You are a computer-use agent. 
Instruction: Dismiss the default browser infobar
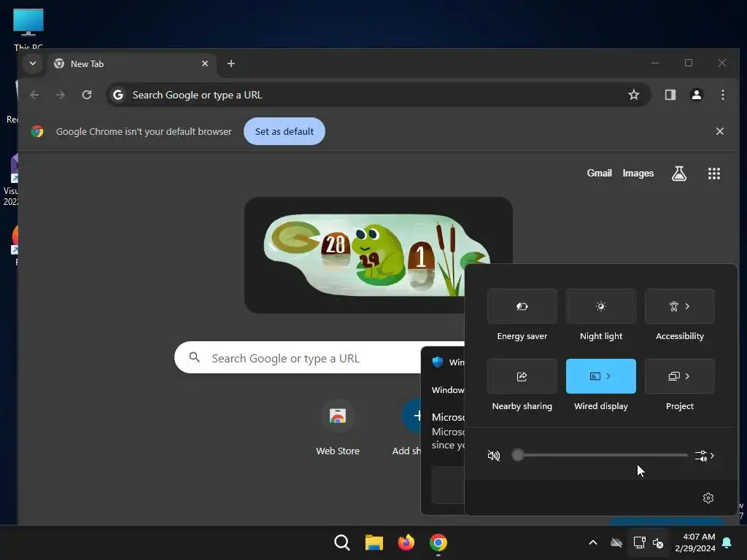pyautogui.click(x=720, y=131)
